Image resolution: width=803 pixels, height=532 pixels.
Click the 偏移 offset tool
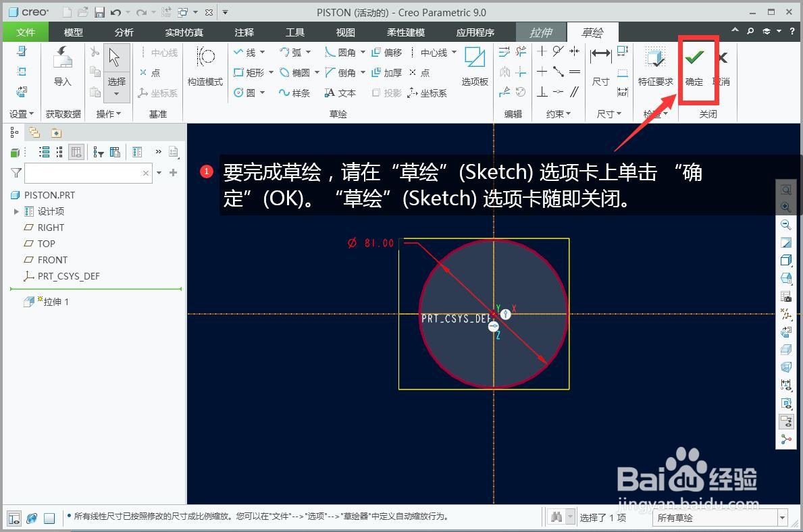point(387,52)
